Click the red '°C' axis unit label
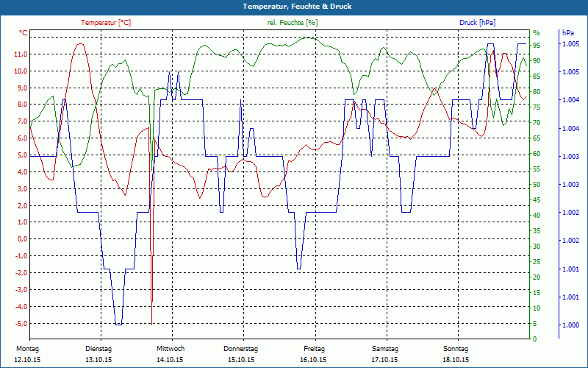This screenshot has height=368, width=588. click(24, 33)
